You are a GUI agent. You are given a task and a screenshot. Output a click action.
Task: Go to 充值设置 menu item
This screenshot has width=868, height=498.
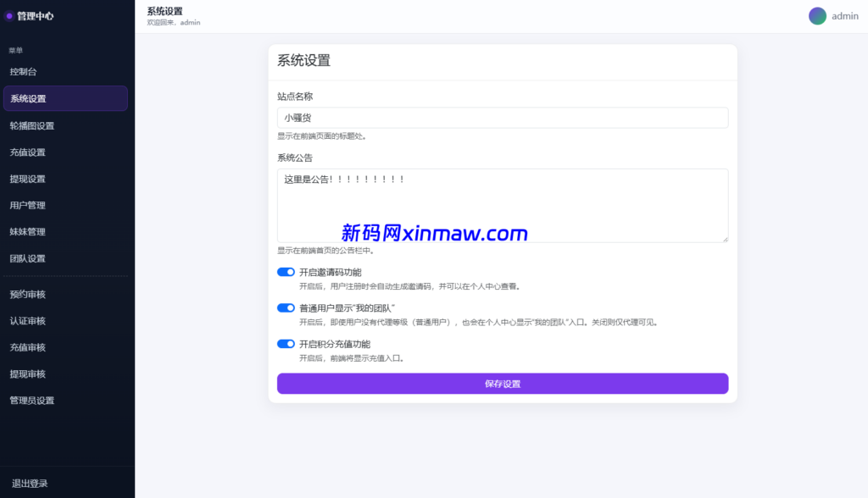pyautogui.click(x=65, y=152)
